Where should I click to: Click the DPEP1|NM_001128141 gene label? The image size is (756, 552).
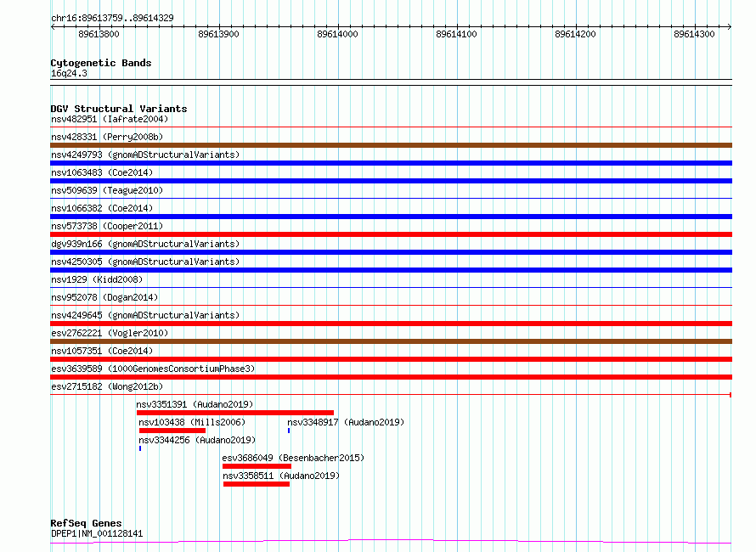tap(97, 533)
